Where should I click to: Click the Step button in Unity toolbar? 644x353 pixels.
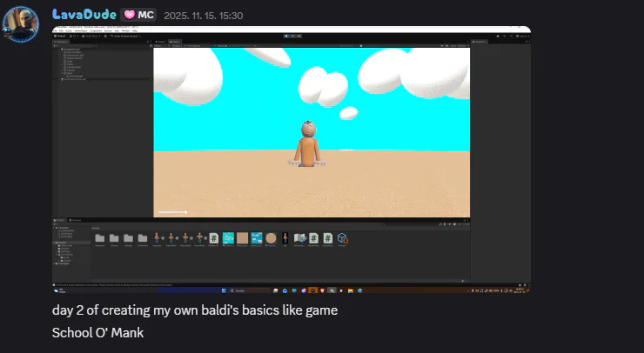point(299,37)
